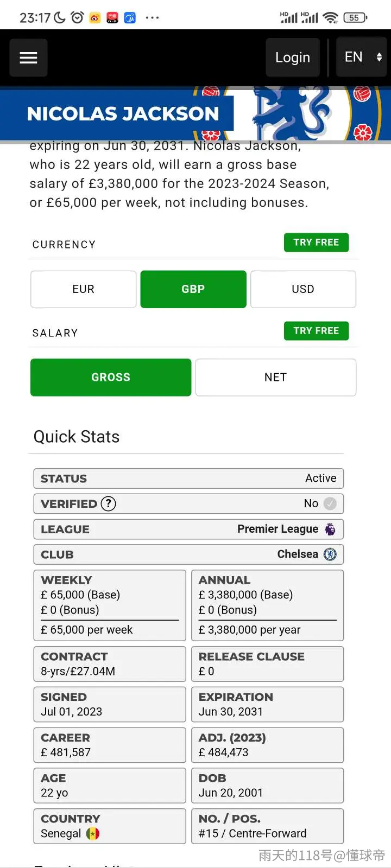Image resolution: width=391 pixels, height=868 pixels.
Task: Click the Verified question mark help icon
Action: 109,503
